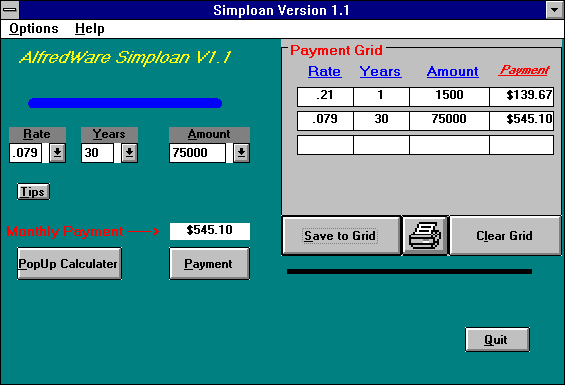Open the Options menu
Image resolution: width=565 pixels, height=385 pixels.
coord(34,28)
